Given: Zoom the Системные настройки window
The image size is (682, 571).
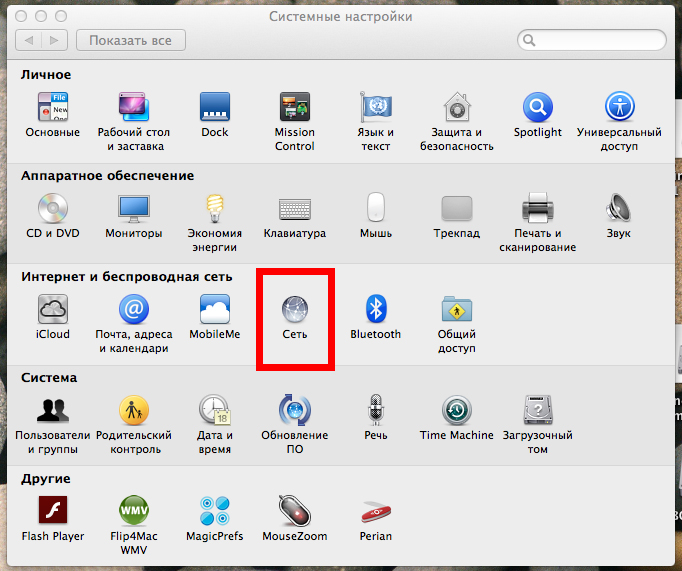Looking at the screenshot, I should click(61, 16).
